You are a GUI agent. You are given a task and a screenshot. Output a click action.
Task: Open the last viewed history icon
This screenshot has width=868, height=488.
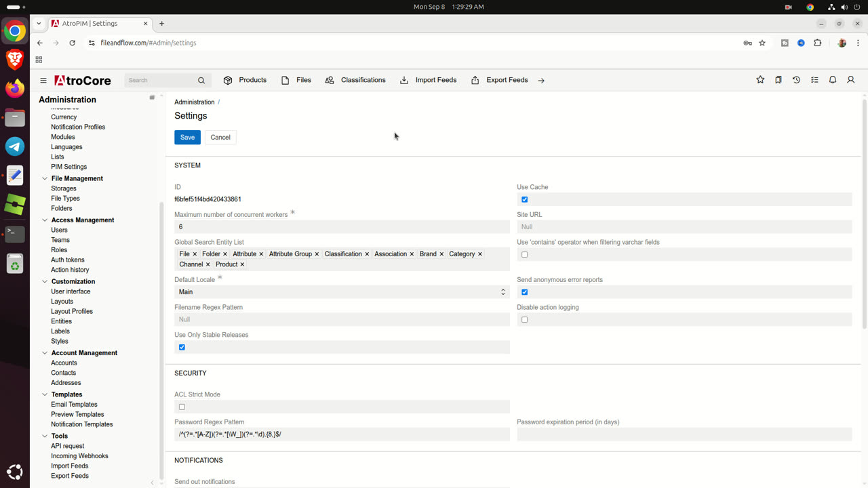tap(797, 80)
